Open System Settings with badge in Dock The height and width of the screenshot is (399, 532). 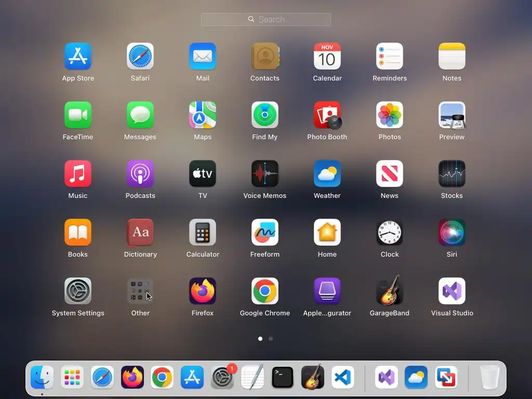(x=222, y=377)
